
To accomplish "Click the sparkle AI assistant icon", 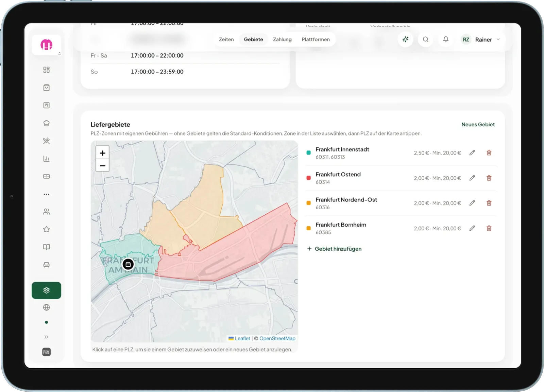I will point(405,39).
